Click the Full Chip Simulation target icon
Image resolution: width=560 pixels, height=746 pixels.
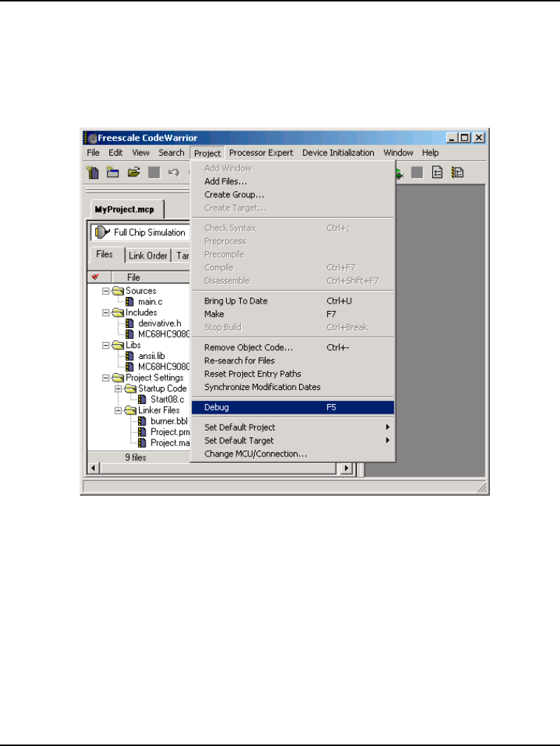pos(102,232)
